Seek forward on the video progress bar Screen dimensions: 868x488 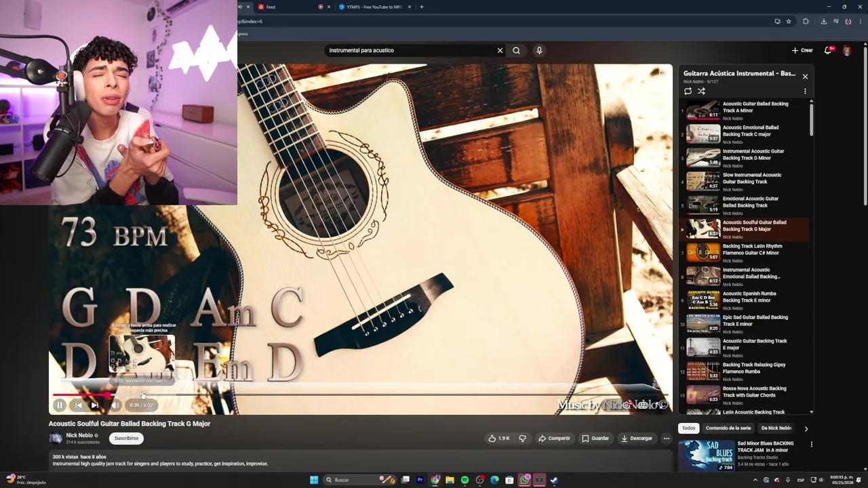339,394
